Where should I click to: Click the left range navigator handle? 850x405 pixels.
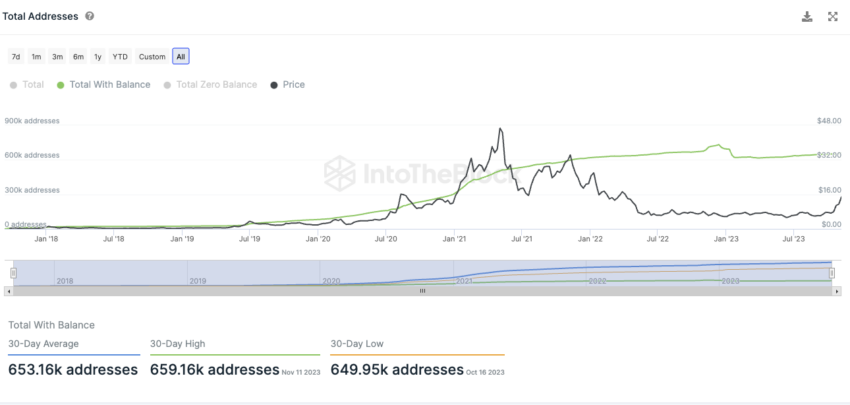click(14, 274)
